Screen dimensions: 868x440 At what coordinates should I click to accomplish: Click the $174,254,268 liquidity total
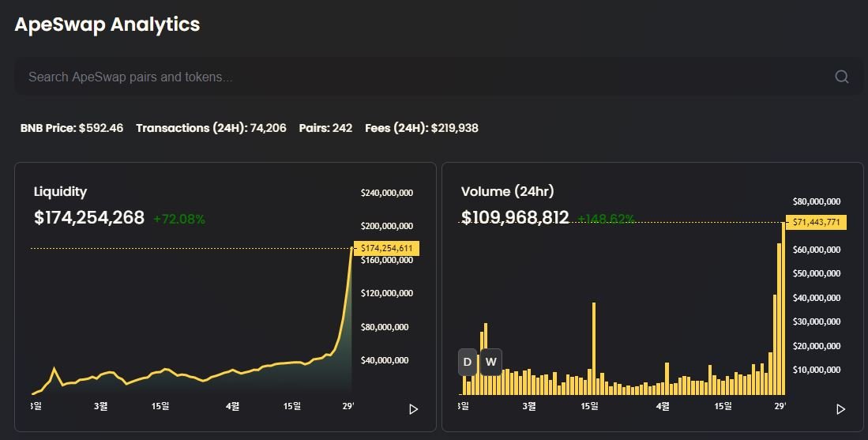pos(89,217)
